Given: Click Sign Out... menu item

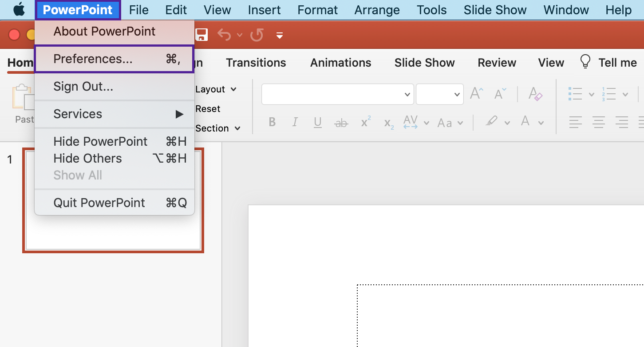Looking at the screenshot, I should click(115, 86).
